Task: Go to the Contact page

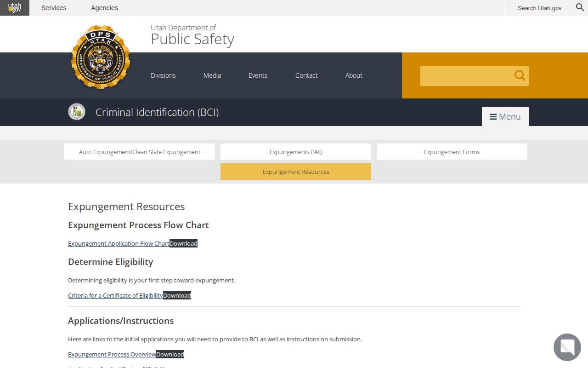Action: tap(306, 75)
